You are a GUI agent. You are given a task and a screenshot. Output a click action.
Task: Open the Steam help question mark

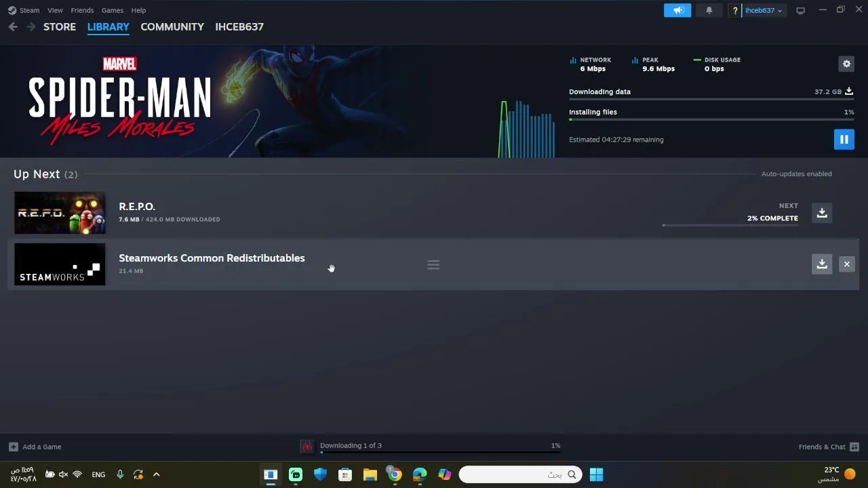pyautogui.click(x=734, y=10)
